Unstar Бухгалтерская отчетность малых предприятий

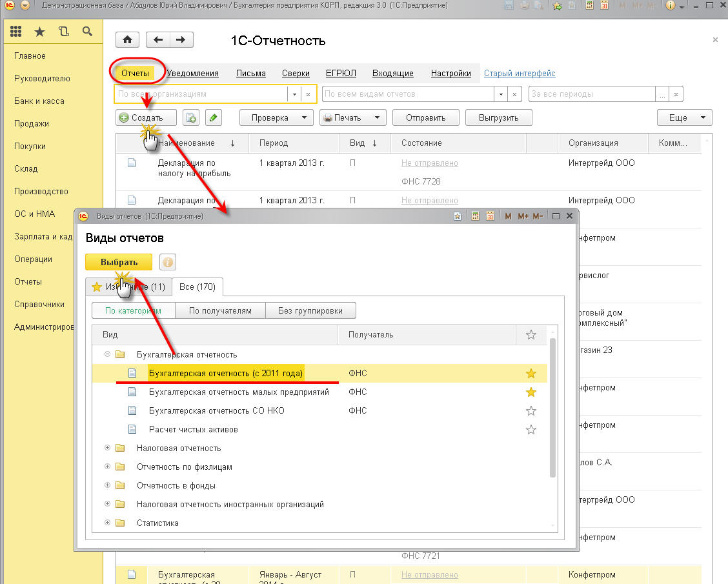click(531, 392)
